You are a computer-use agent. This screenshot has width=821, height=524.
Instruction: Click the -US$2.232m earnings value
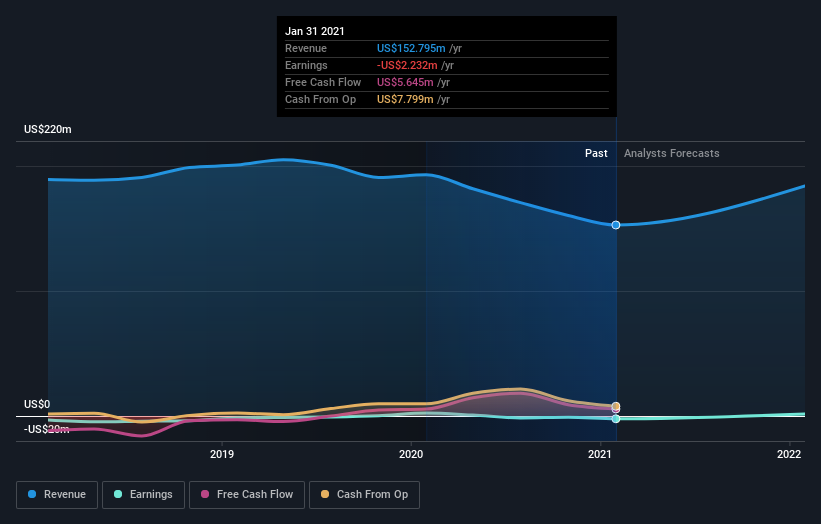click(x=407, y=65)
